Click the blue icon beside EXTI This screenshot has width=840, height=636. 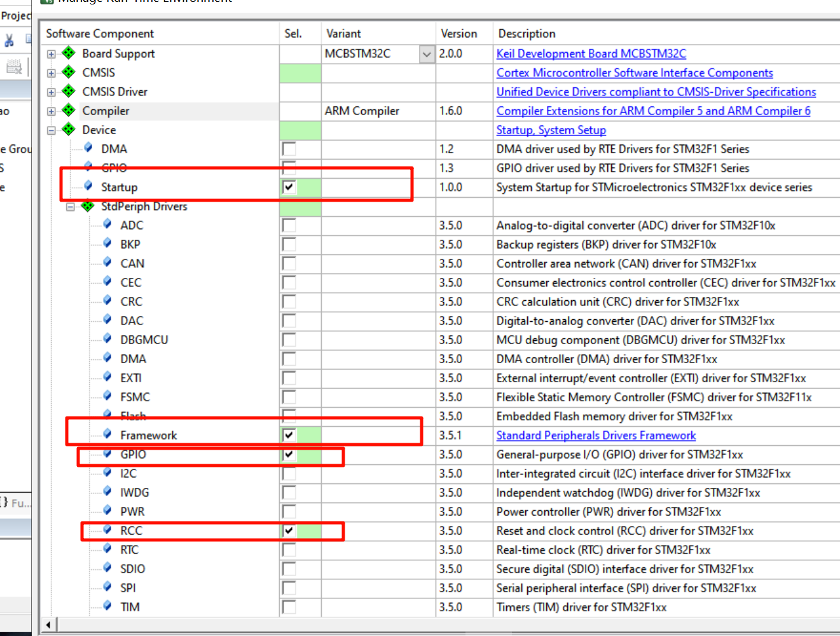pyautogui.click(x=107, y=377)
